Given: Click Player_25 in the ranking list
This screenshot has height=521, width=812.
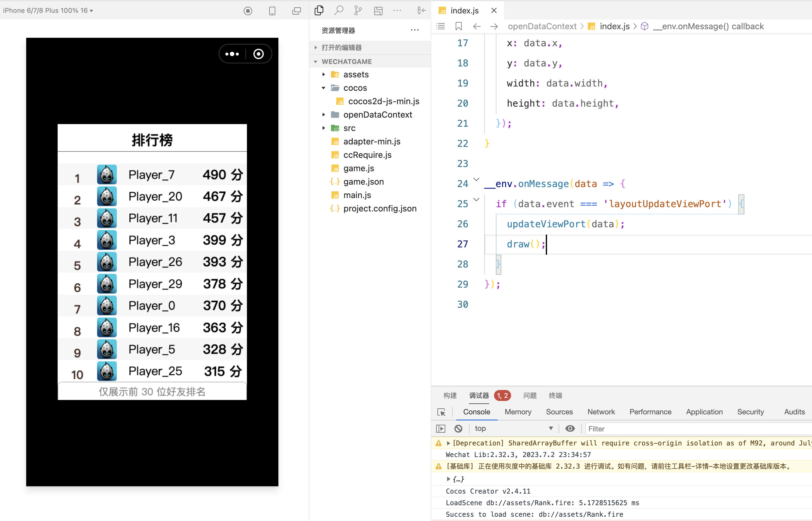Looking at the screenshot, I should point(155,371).
